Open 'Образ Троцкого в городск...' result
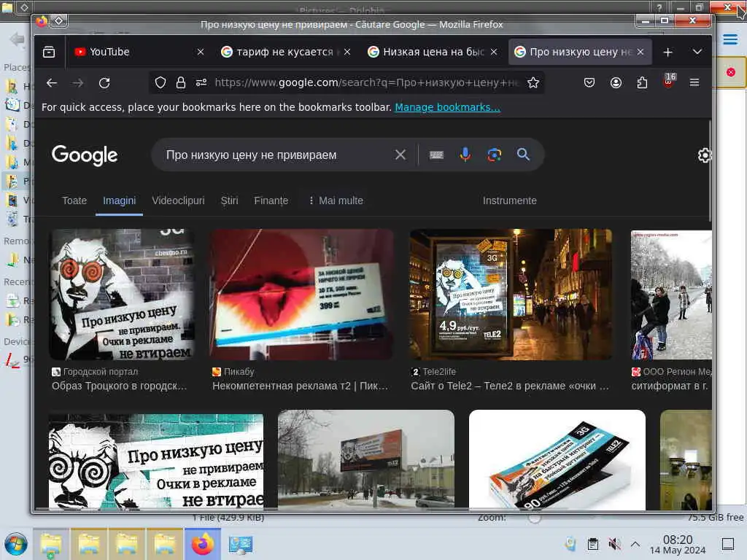Viewport: 747px width, 560px height. (x=119, y=386)
